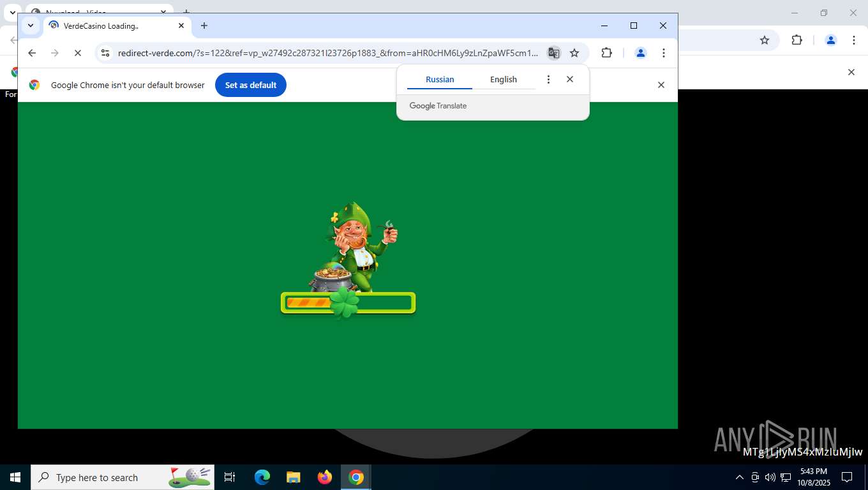Close the VerdeCasino Loading tab

point(181,26)
